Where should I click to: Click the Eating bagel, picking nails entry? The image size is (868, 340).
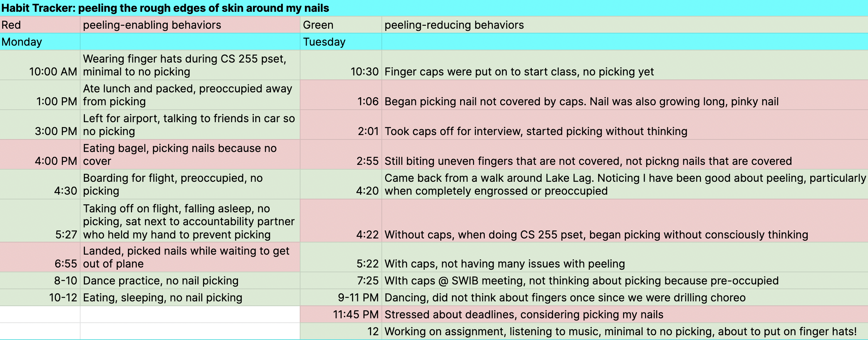pos(190,155)
